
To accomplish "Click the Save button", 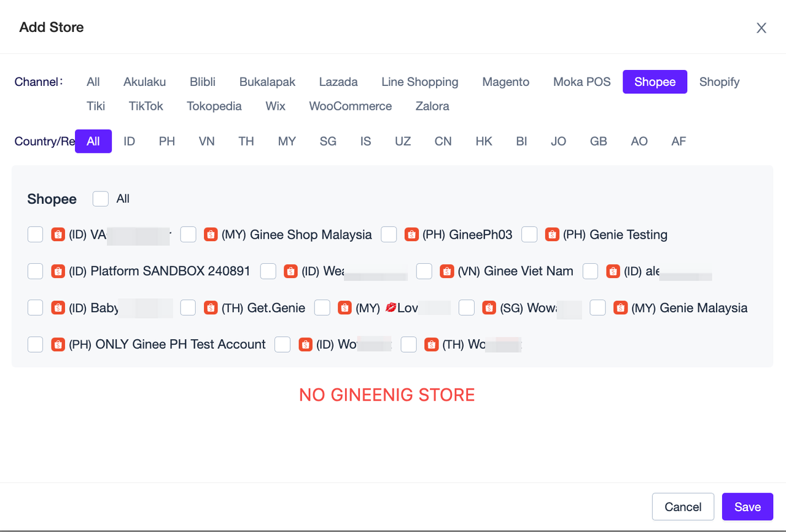I will (747, 507).
